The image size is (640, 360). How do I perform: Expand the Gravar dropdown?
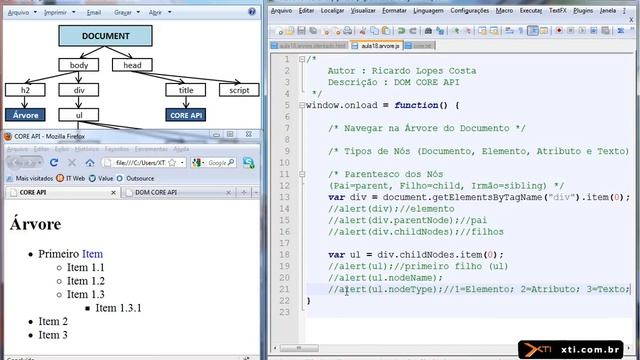coord(138,12)
